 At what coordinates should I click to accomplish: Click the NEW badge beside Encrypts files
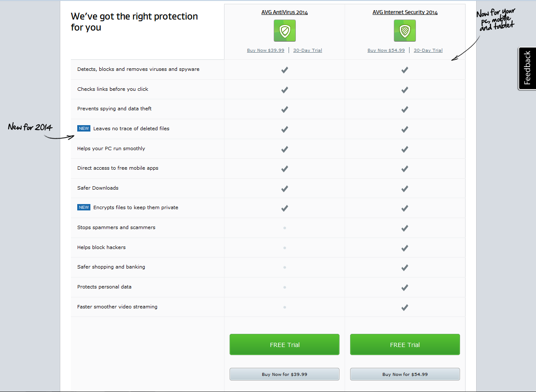click(x=84, y=207)
